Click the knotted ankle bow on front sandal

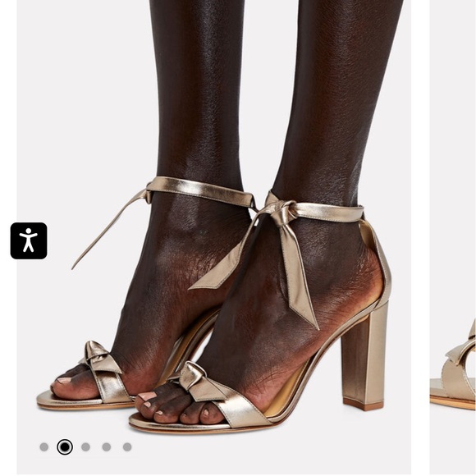[x=281, y=211]
